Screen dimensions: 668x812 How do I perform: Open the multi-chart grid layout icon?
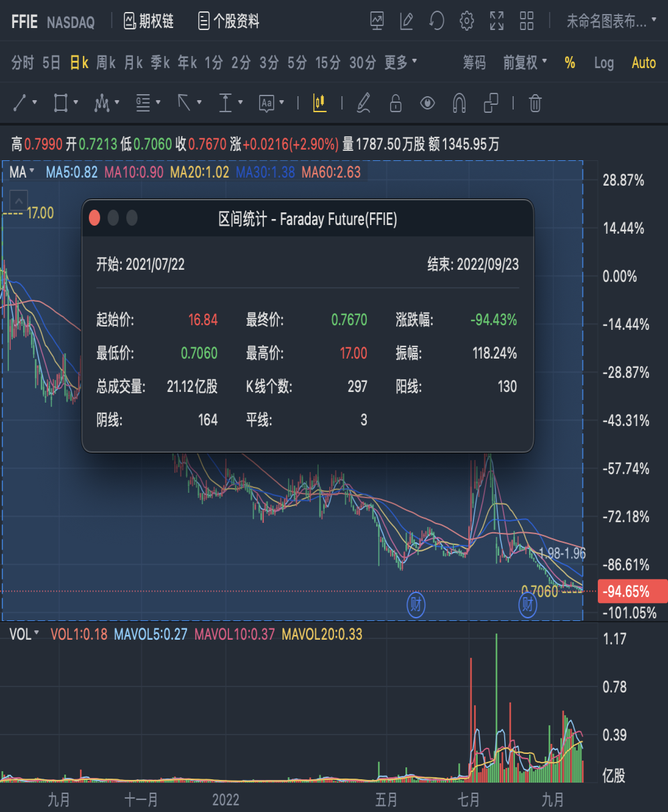pyautogui.click(x=527, y=21)
